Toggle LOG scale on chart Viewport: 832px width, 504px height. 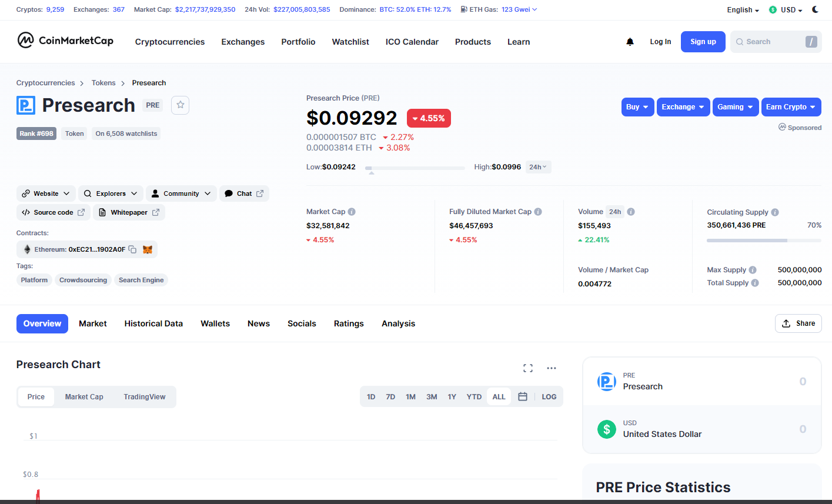pos(549,397)
